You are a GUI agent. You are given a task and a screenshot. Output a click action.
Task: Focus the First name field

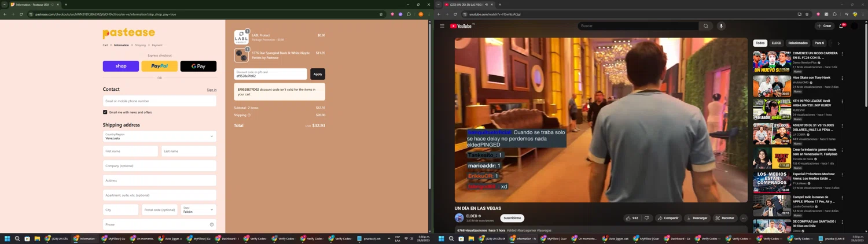(x=130, y=151)
